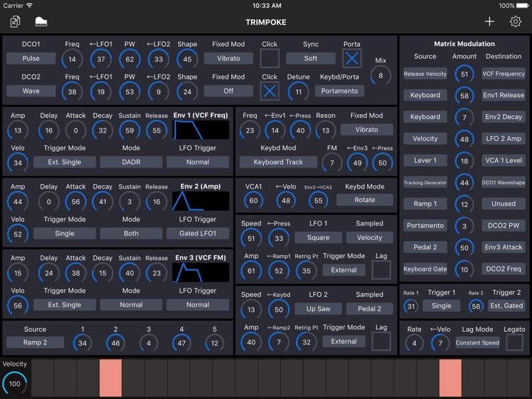The width and height of the screenshot is (532, 399).
Task: Select Lever 1 matrix source
Action: [x=425, y=160]
